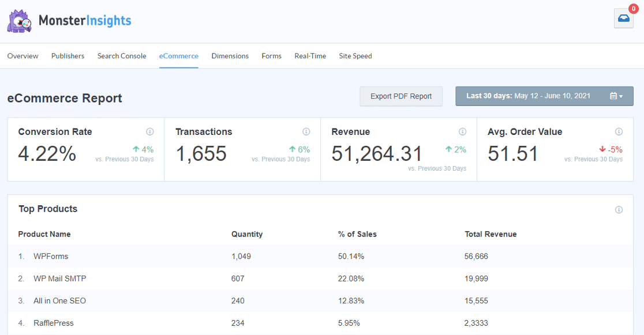Click the Export PDF Report button
Image resolution: width=644 pixels, height=335 pixels.
click(400, 96)
